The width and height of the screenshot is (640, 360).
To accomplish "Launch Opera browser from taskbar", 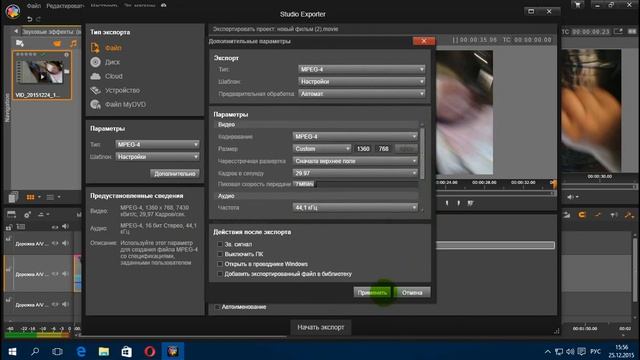I will (x=150, y=351).
